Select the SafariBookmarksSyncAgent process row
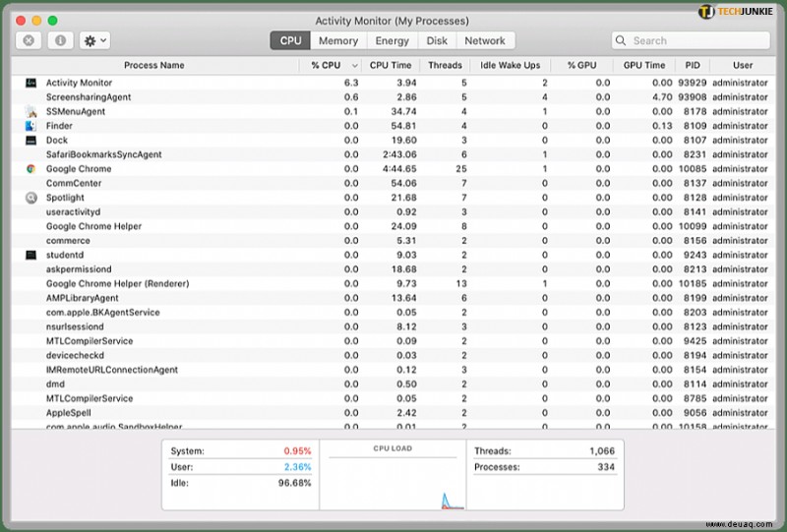Image resolution: width=787 pixels, height=532 pixels. pos(393,154)
